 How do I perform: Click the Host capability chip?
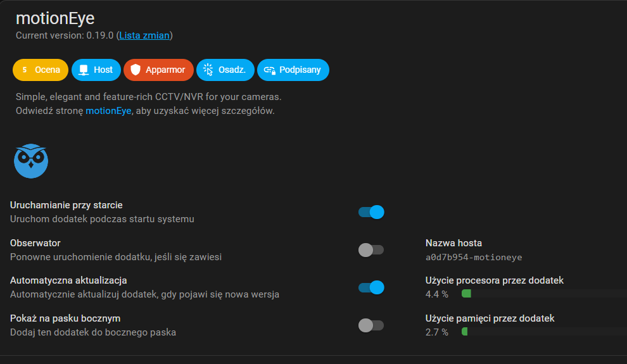(96, 70)
